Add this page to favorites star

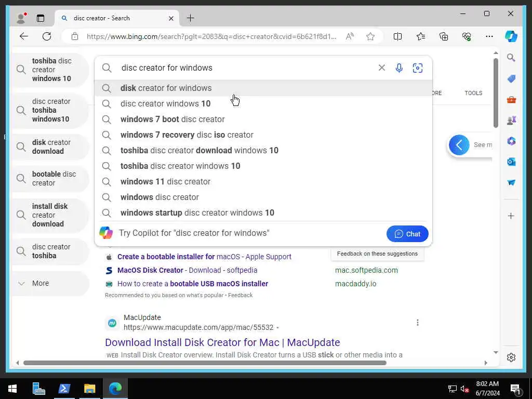click(x=370, y=36)
